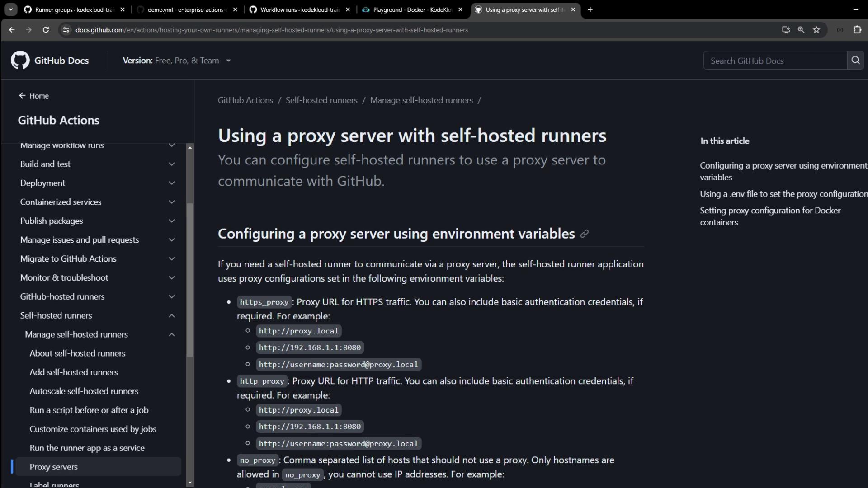Open the browser extensions puzzle icon
The image size is (868, 488).
click(857, 30)
